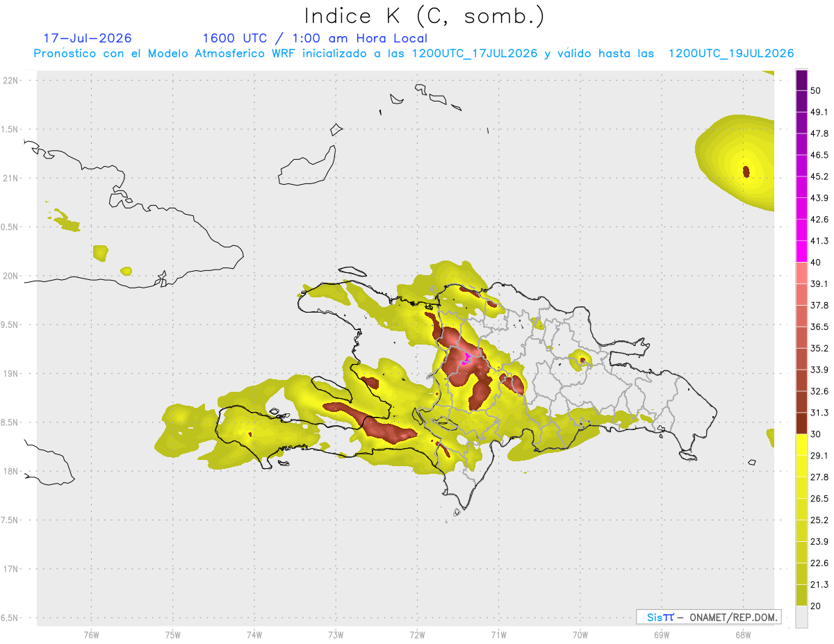The height and width of the screenshot is (644, 834).
Task: Click the '25.2' legend value
Action: tap(819, 520)
